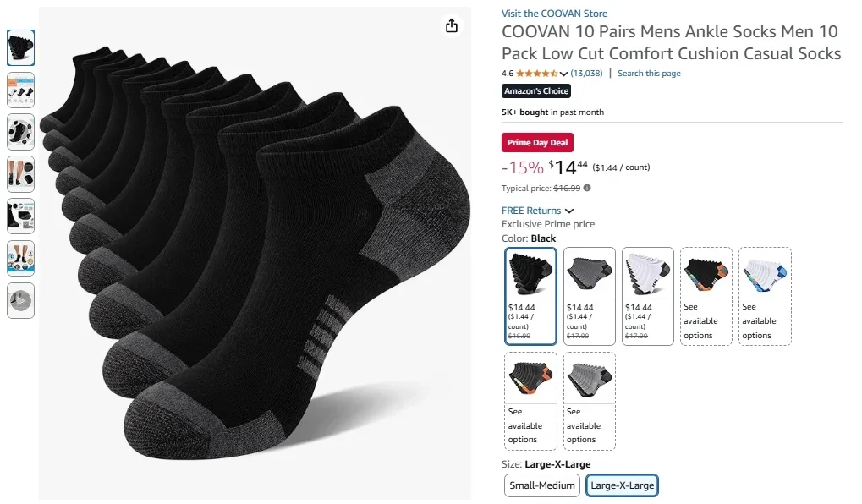
Task: Play the product video thumbnail
Action: tap(20, 301)
